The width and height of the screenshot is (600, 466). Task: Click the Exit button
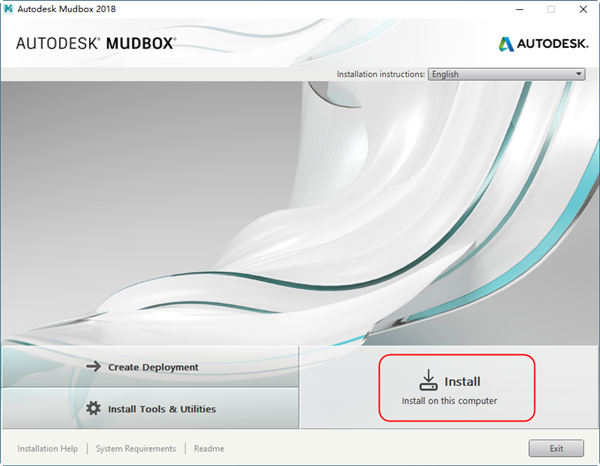[556, 448]
